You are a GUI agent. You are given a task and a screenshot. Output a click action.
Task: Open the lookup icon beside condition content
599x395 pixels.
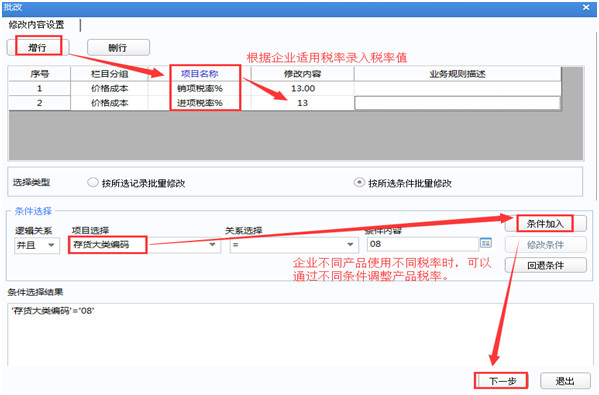(x=486, y=243)
